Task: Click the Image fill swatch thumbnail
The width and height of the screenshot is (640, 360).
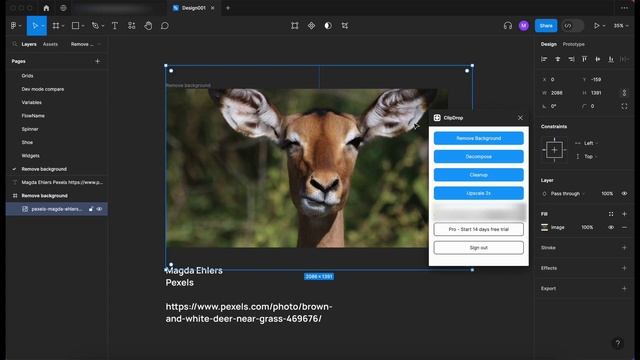Action: 544,227
